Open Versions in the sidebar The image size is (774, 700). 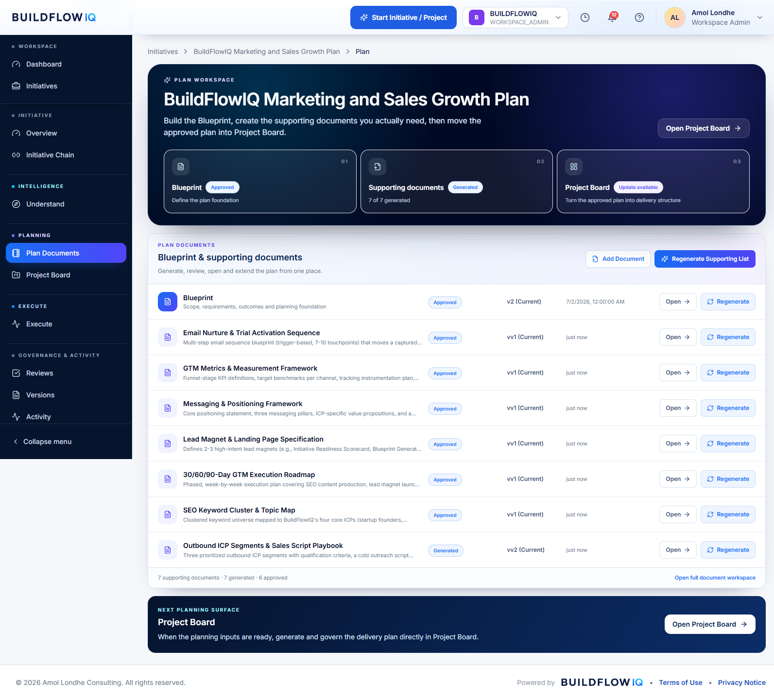click(66, 395)
